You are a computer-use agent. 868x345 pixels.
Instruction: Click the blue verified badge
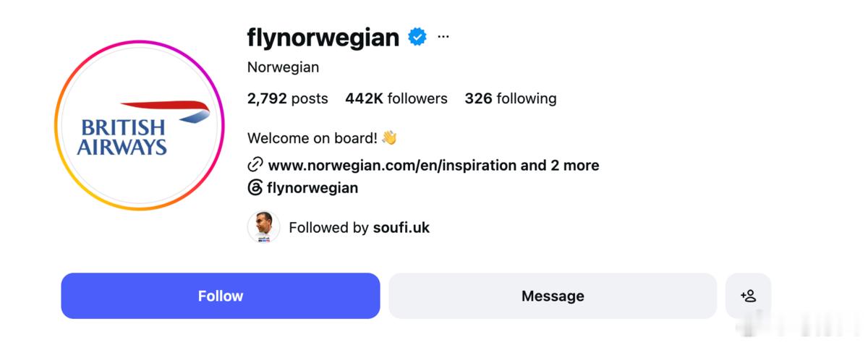pos(417,36)
